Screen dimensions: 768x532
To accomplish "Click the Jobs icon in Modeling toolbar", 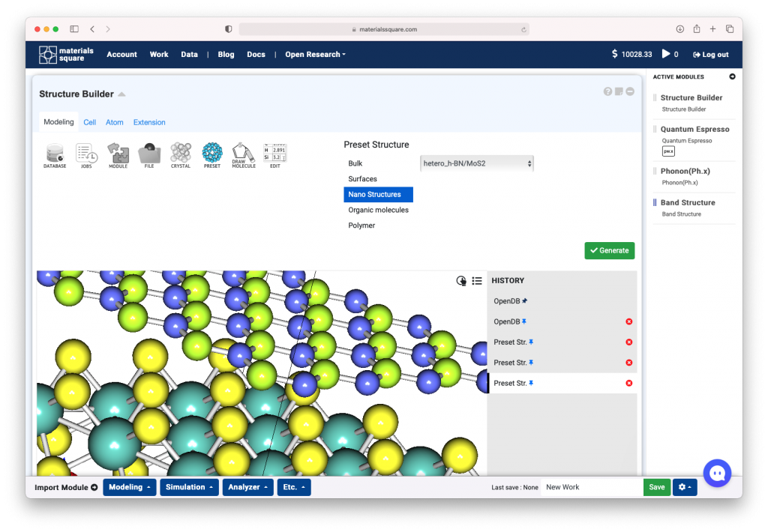I will [86, 155].
